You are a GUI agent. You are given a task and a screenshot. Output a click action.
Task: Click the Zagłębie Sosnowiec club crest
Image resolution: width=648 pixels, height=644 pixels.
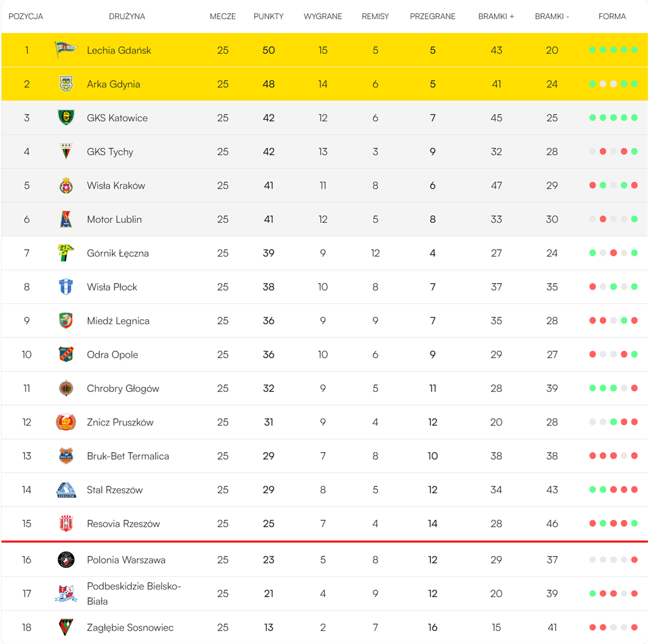pyautogui.click(x=66, y=628)
